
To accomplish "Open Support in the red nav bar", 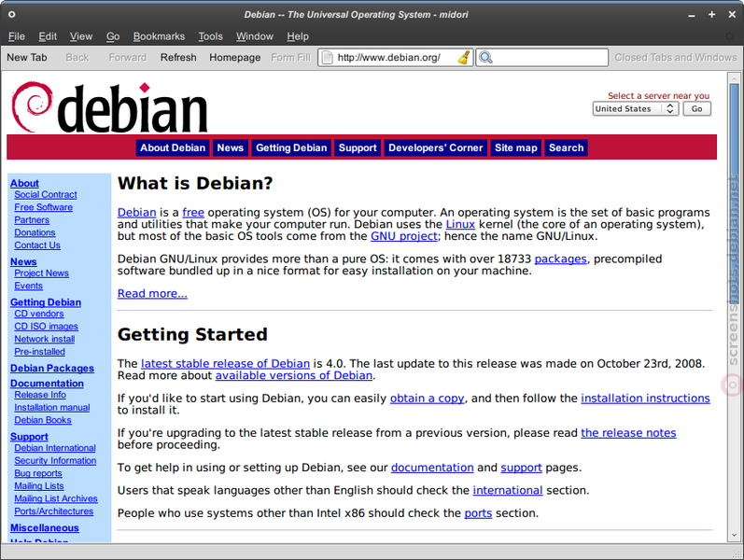I will click(358, 147).
